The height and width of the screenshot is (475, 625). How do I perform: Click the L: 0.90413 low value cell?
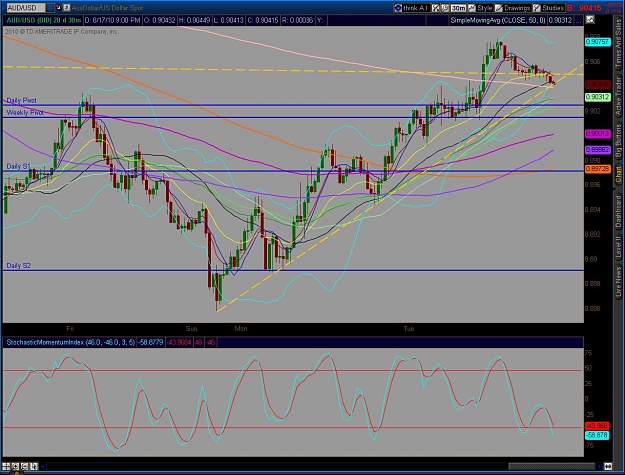[228, 20]
